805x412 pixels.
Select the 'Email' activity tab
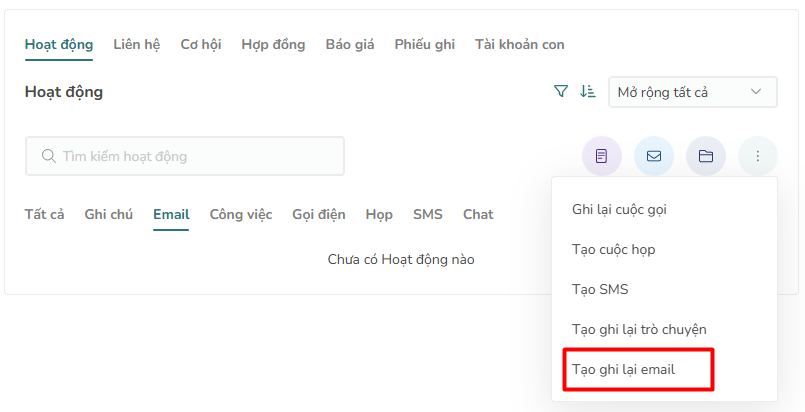click(171, 214)
